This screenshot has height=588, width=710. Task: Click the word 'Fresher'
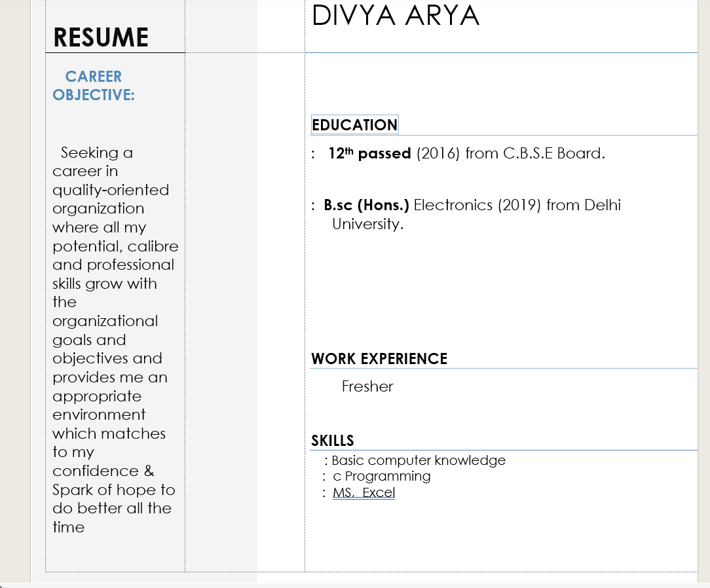367,386
